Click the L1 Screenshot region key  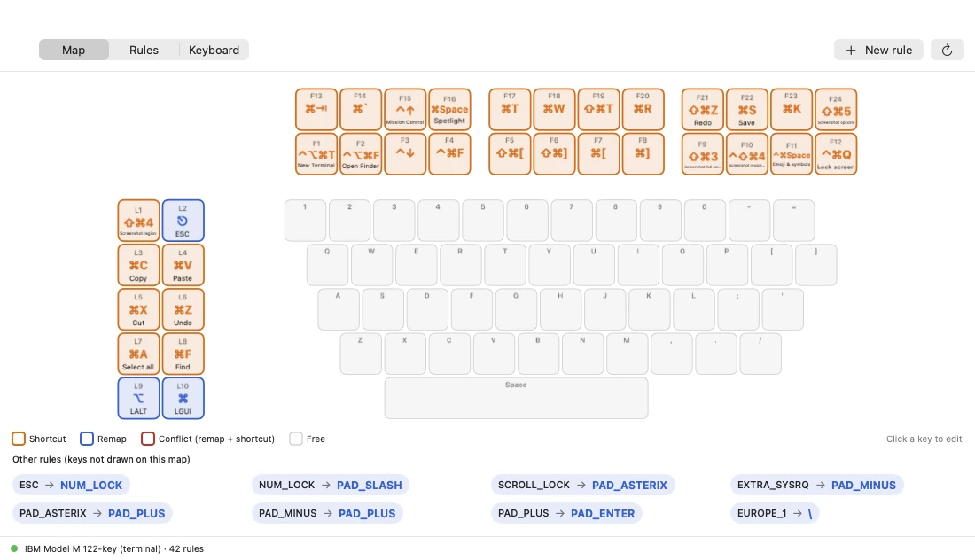[x=138, y=221]
